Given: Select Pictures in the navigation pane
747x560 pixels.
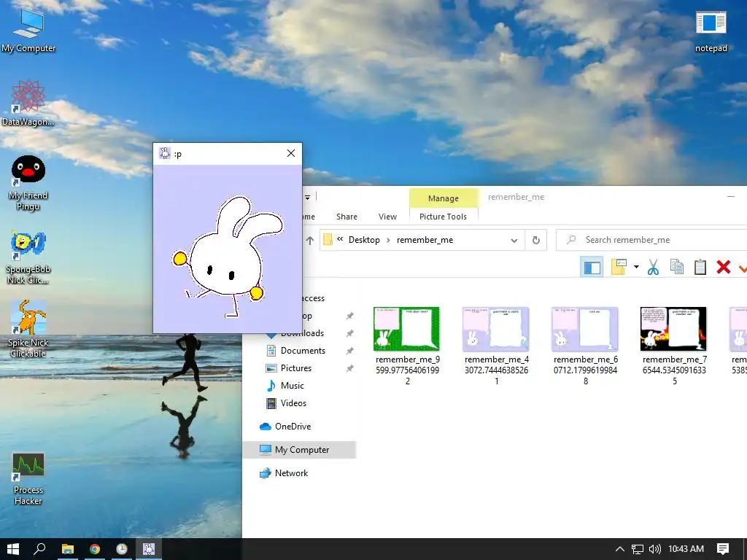Looking at the screenshot, I should pyautogui.click(x=296, y=368).
